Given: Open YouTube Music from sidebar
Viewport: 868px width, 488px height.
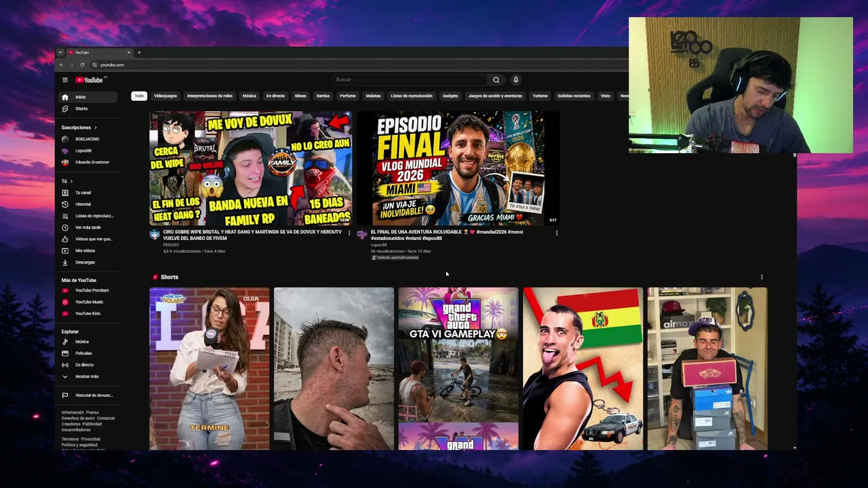Looking at the screenshot, I should tap(88, 302).
